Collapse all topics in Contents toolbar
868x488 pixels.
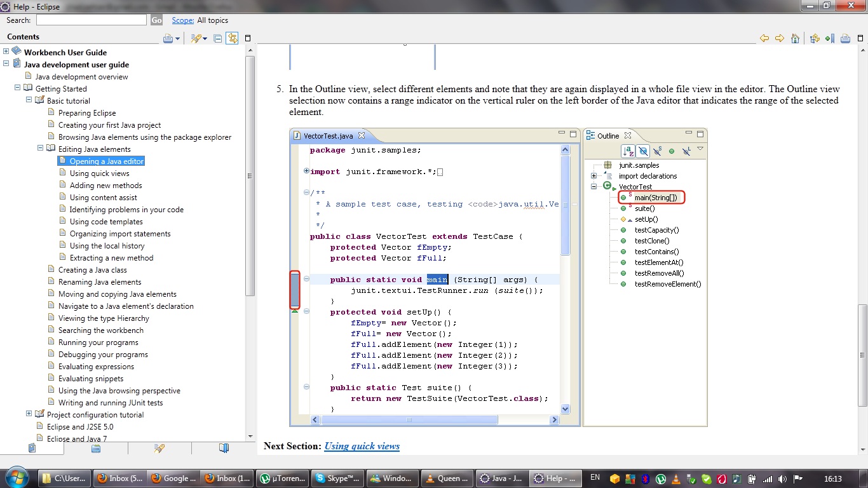[217, 39]
